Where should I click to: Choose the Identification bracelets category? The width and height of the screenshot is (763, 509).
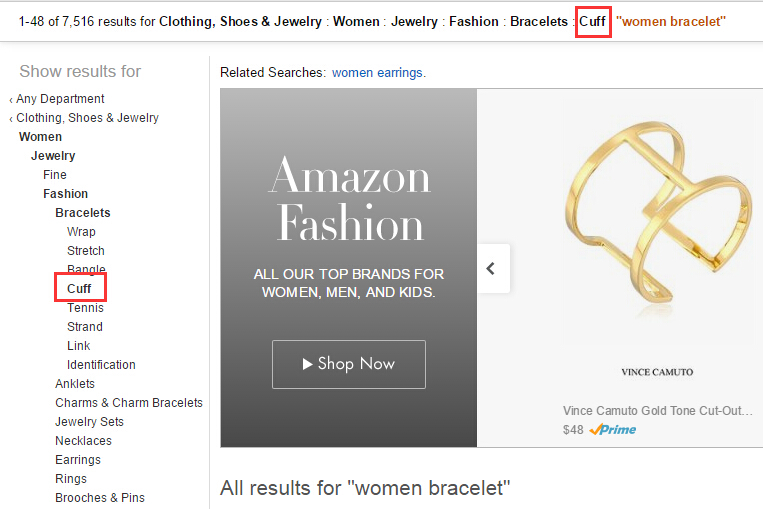101,364
